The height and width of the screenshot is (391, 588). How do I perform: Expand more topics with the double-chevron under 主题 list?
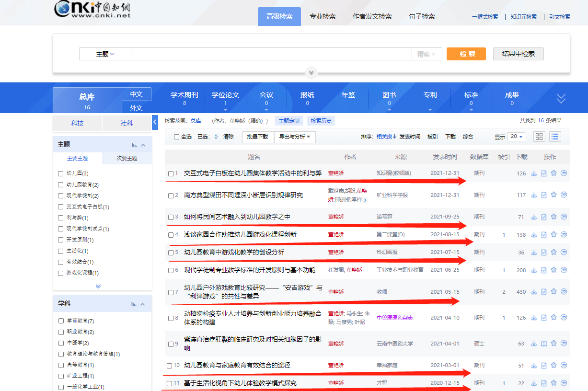tap(98, 286)
